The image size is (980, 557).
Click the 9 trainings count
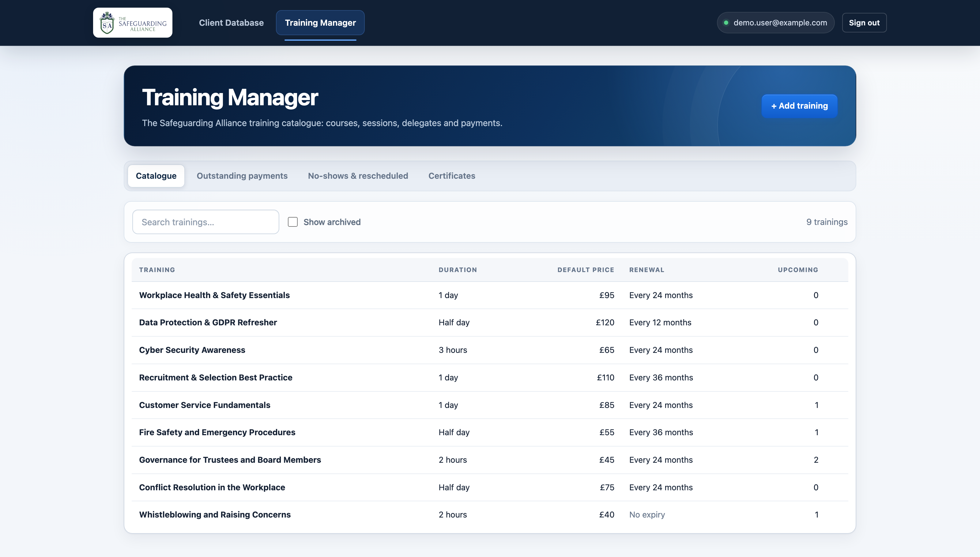pyautogui.click(x=827, y=222)
